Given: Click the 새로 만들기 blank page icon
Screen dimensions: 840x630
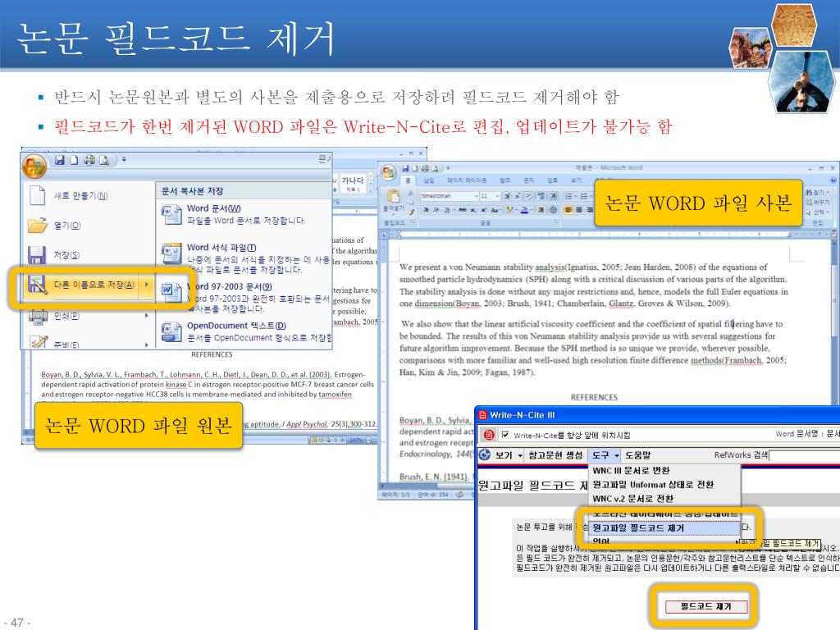Looking at the screenshot, I should 37,195.
